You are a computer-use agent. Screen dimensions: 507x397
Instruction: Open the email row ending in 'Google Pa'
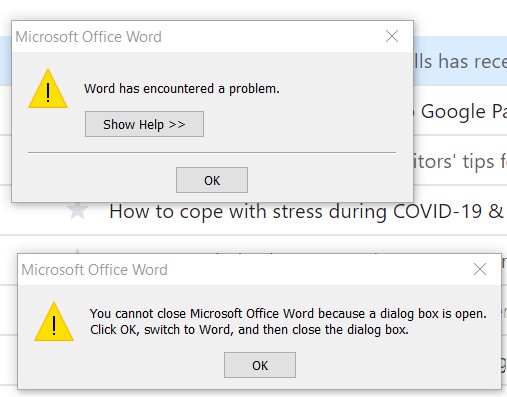click(460, 111)
